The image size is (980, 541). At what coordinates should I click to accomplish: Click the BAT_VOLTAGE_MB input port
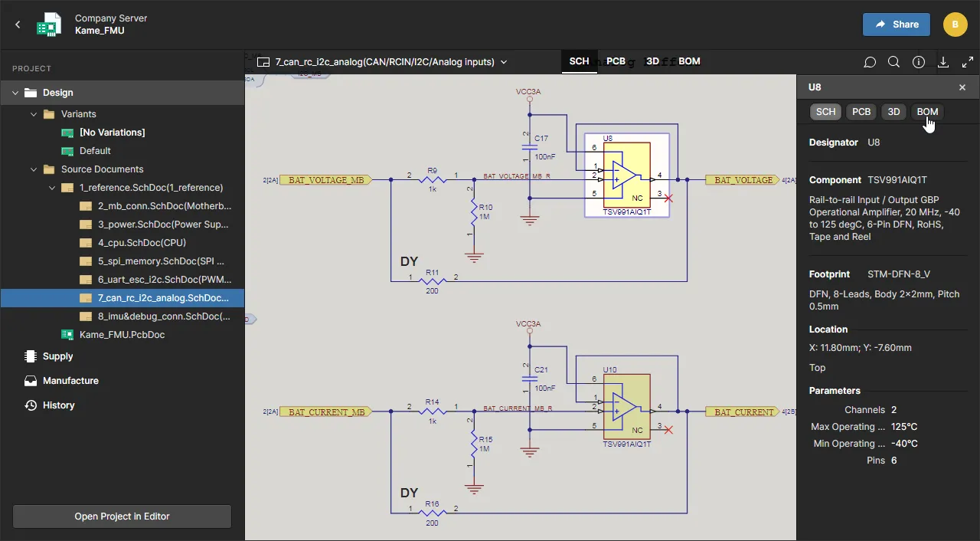326,180
